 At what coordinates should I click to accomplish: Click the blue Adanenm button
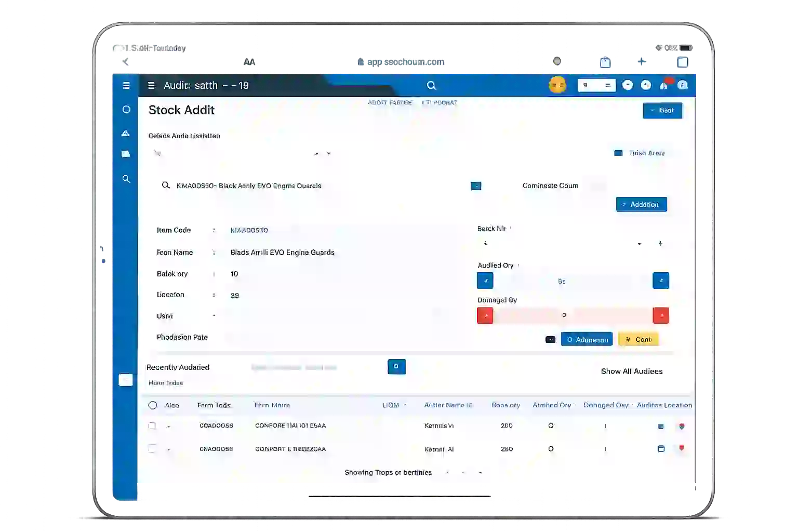pyautogui.click(x=587, y=339)
